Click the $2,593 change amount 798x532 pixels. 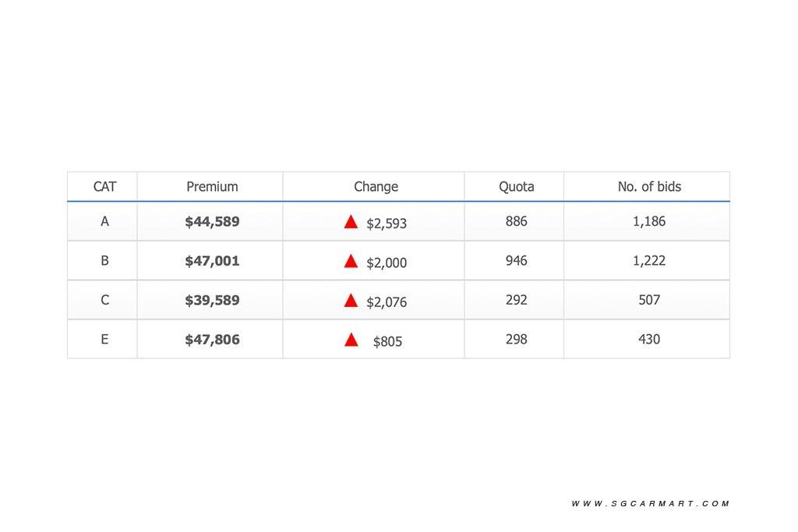387,224
